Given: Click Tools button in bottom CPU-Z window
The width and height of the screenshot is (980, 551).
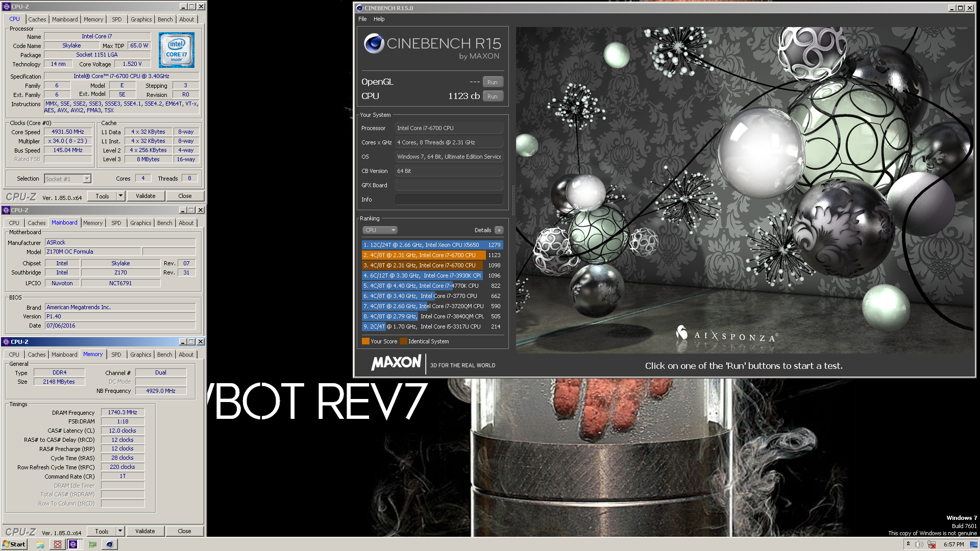Looking at the screenshot, I should (102, 531).
